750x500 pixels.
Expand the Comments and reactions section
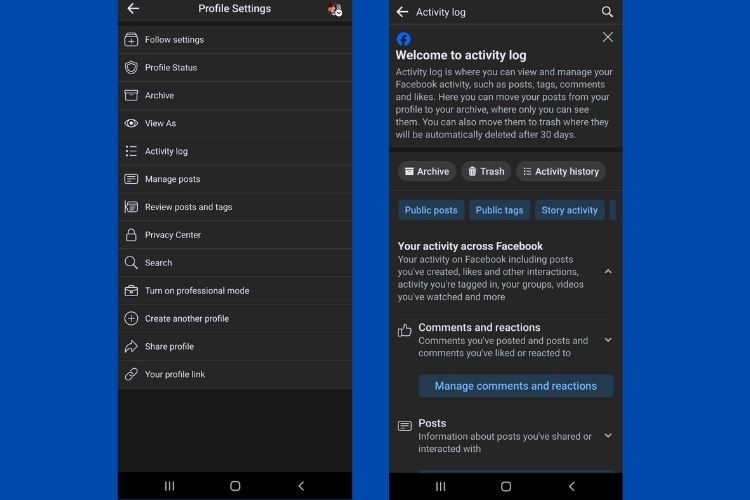[x=608, y=340]
